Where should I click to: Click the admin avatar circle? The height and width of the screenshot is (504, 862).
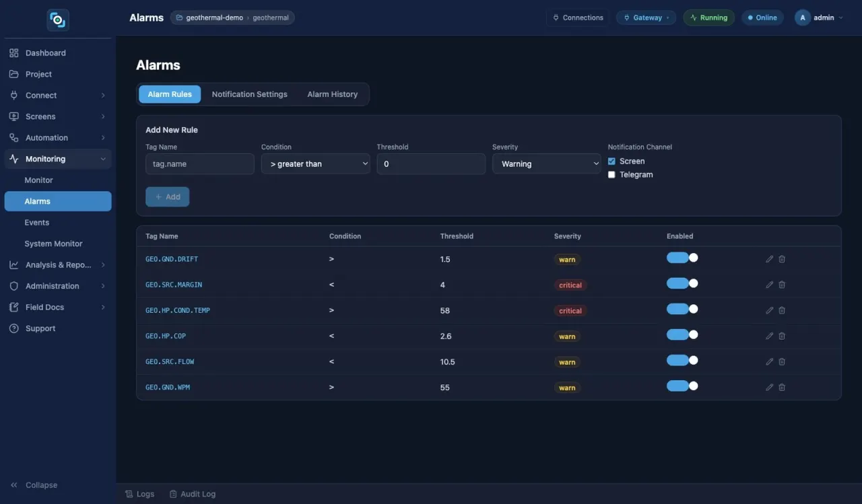click(802, 17)
